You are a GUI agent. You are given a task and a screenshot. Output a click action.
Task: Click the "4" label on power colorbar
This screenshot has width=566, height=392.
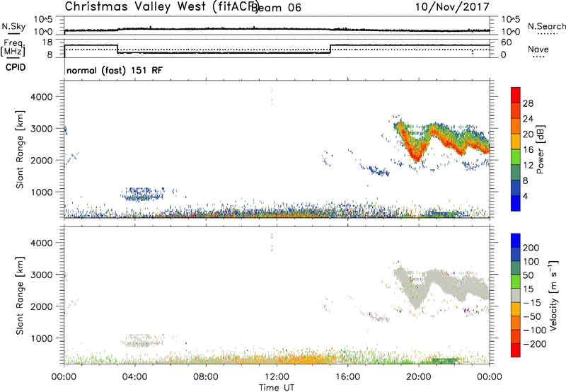(x=525, y=196)
